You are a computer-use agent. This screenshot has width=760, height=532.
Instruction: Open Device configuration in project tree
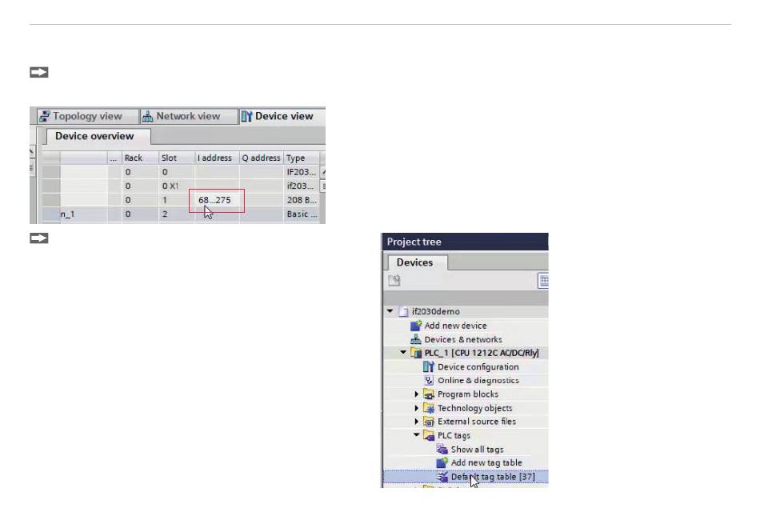[478, 367]
